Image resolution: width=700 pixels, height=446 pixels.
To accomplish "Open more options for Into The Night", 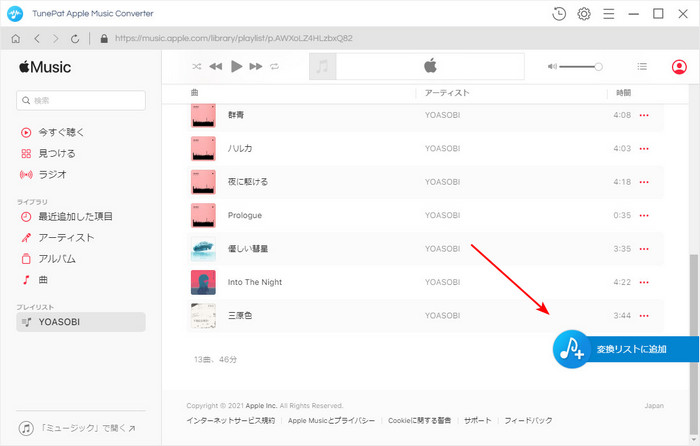I will pos(644,283).
